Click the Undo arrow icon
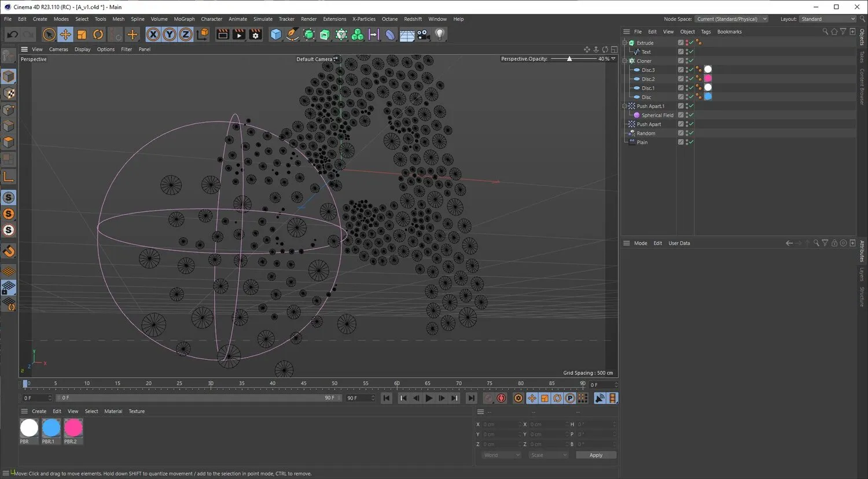The height and width of the screenshot is (479, 868). tap(12, 35)
